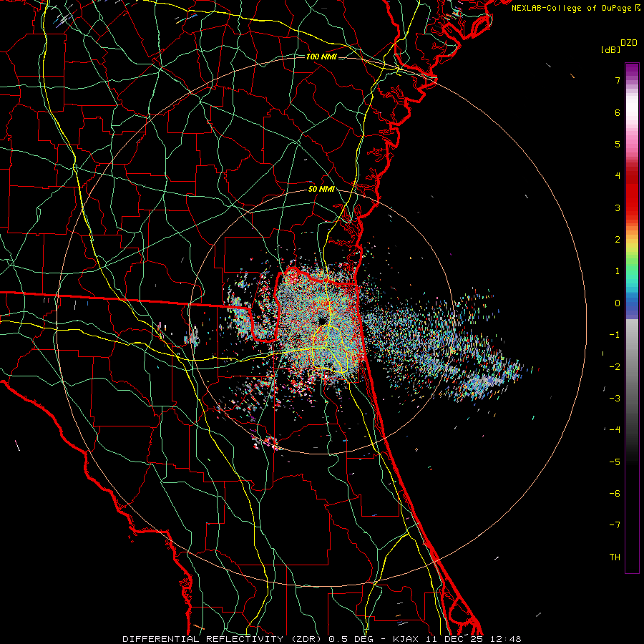
Task: Click the 100 NMI range ring label
Action: coord(321,57)
